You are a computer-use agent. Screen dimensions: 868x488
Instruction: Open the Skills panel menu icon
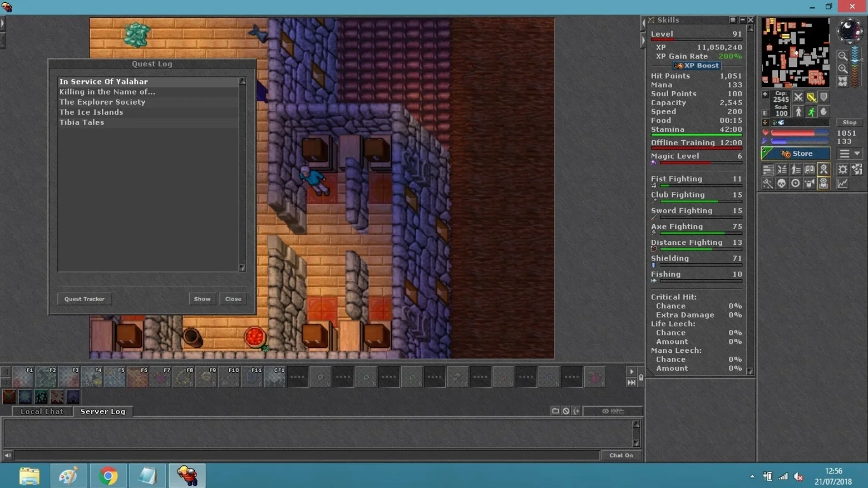coord(733,20)
